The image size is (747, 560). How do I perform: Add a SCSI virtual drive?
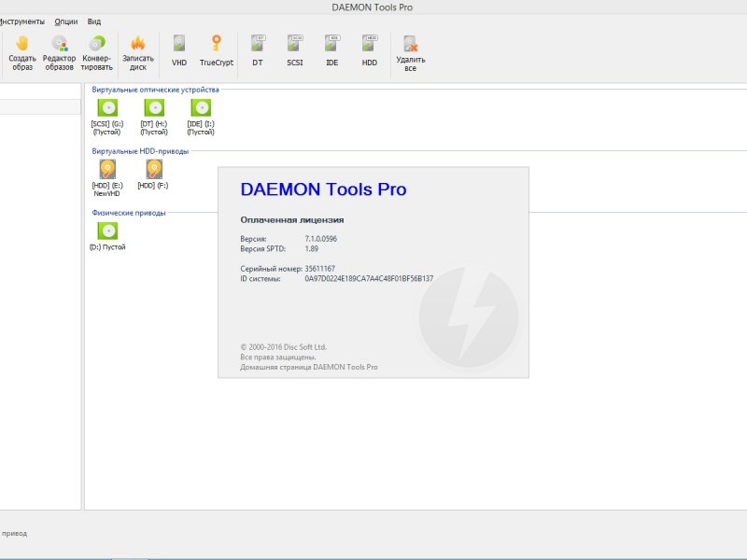coord(295,50)
